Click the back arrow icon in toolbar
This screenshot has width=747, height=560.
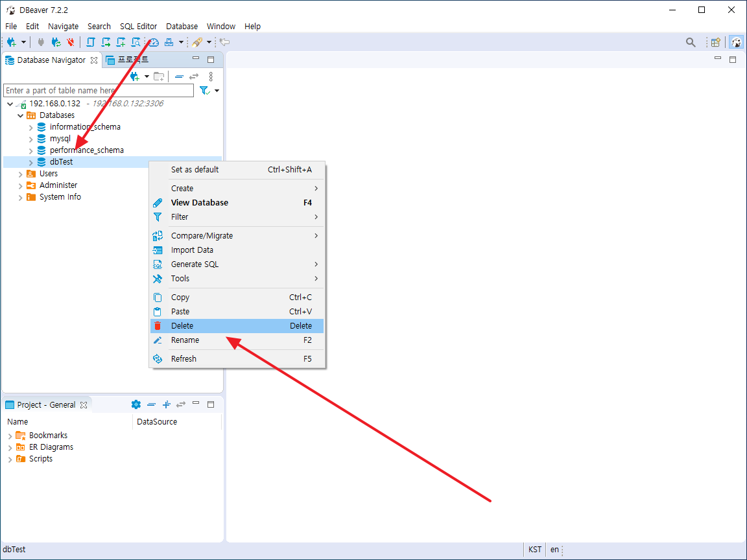point(224,42)
